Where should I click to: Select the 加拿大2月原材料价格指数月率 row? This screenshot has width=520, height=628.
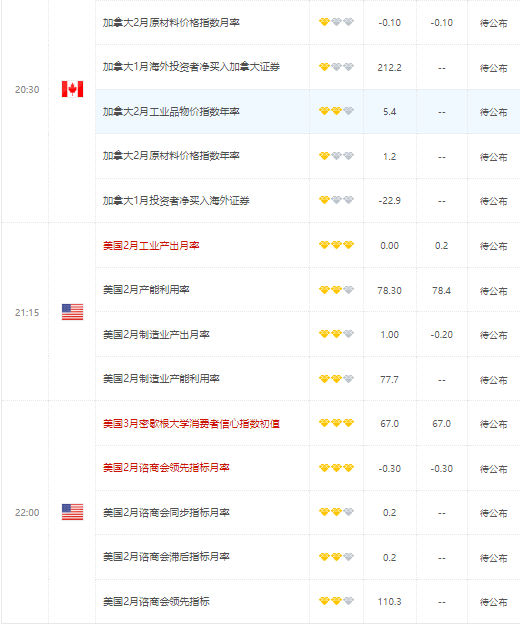(x=308, y=22)
